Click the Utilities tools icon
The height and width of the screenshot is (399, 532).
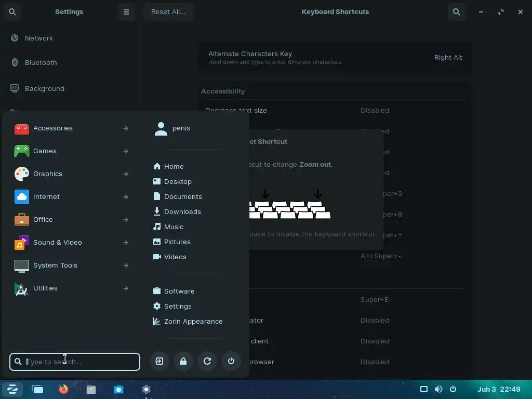point(22,289)
